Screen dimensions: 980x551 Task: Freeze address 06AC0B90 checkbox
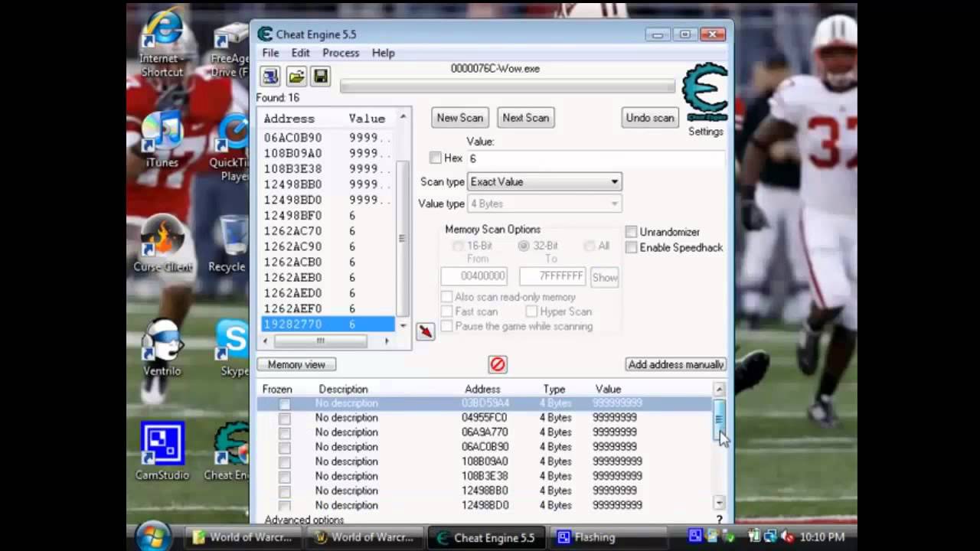[x=285, y=447]
